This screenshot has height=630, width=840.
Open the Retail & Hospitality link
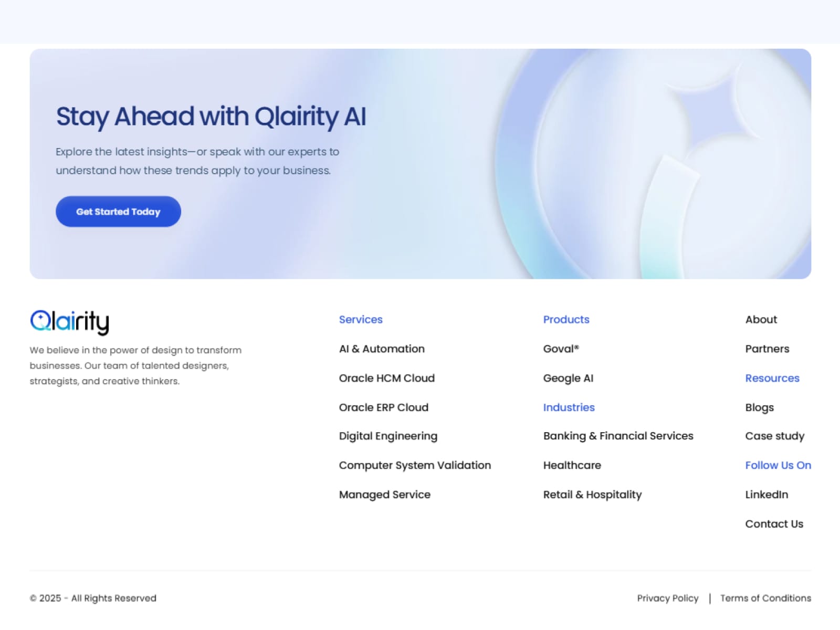coord(593,495)
